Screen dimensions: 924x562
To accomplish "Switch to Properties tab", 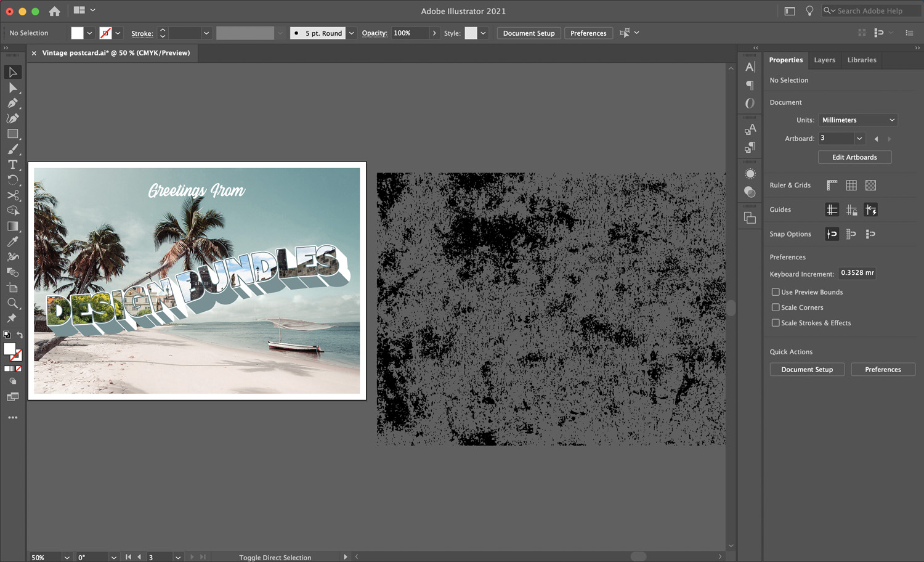I will click(786, 60).
